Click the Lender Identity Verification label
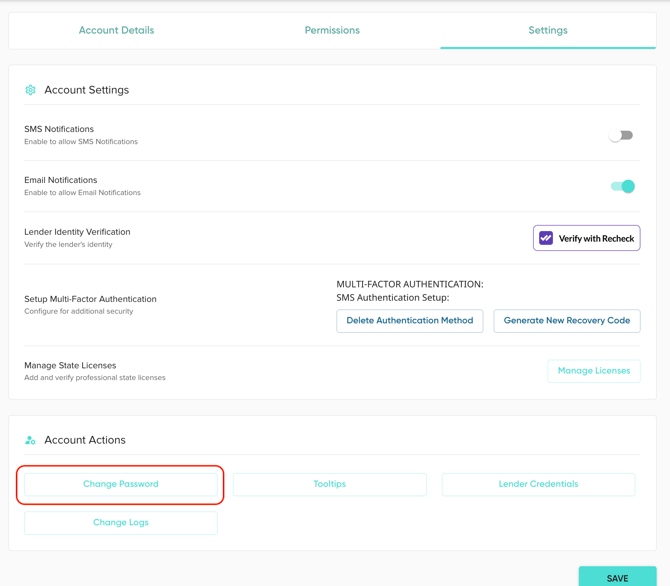 tap(77, 232)
